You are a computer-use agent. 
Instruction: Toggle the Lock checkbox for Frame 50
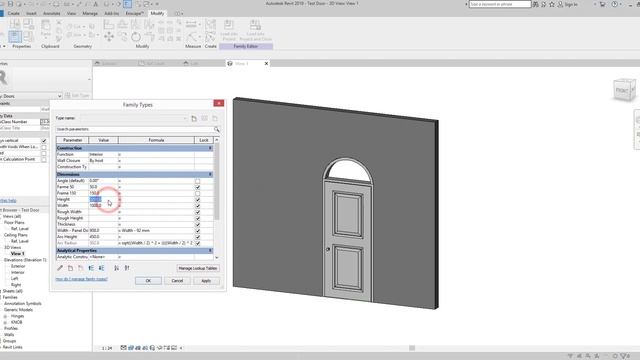coord(198,187)
